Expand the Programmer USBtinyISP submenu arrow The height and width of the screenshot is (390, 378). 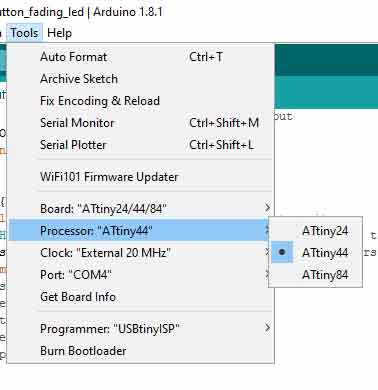(267, 328)
